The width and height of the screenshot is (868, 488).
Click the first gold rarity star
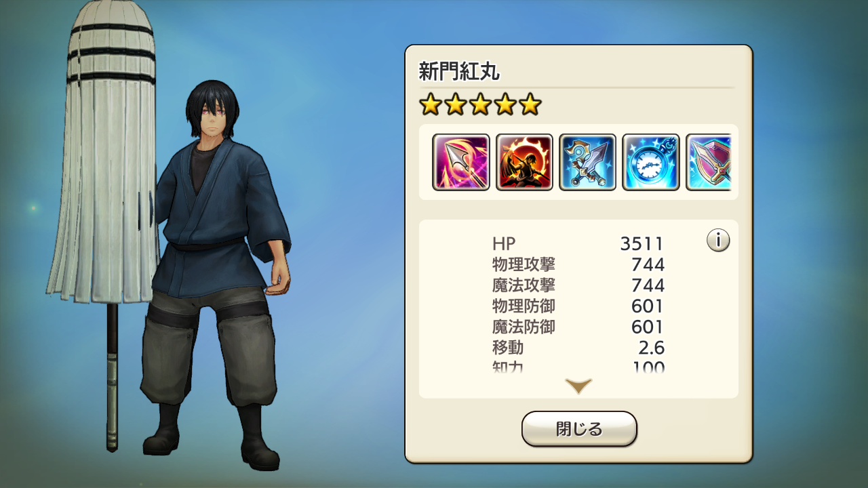click(430, 104)
